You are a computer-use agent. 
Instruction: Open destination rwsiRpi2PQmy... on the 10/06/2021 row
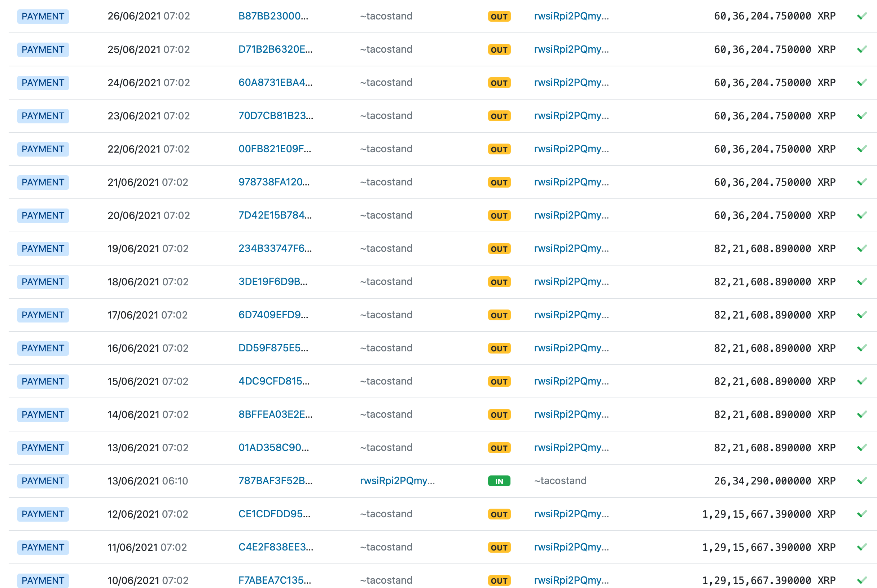click(571, 580)
